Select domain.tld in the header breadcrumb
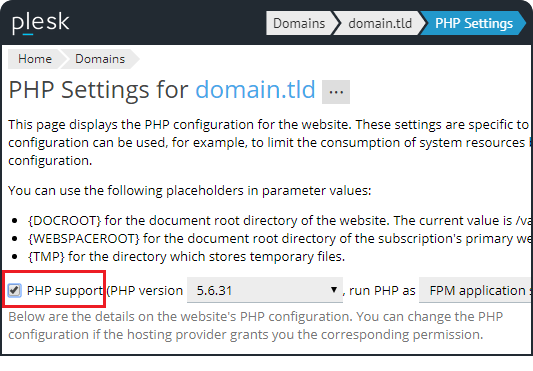The height and width of the screenshot is (371, 533). pyautogui.click(x=380, y=23)
